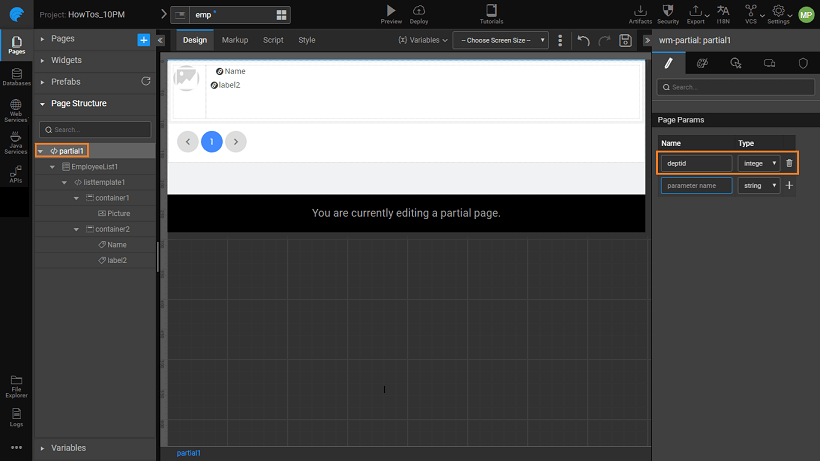The width and height of the screenshot is (820, 461).
Task: Click the undo arrow icon
Action: (x=584, y=40)
